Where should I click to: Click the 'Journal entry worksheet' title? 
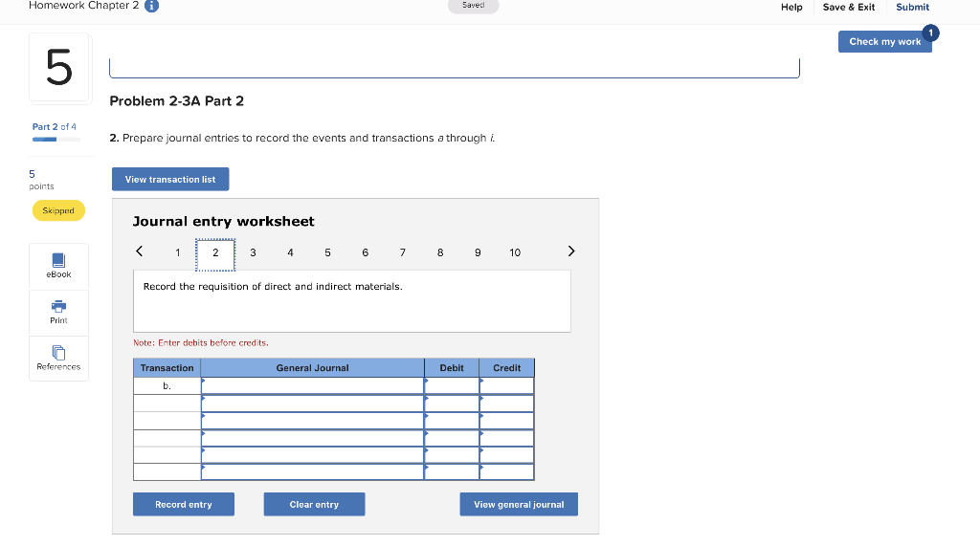(x=223, y=221)
